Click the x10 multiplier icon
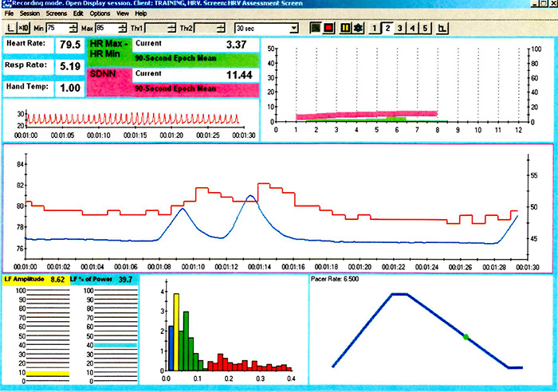 24,28
